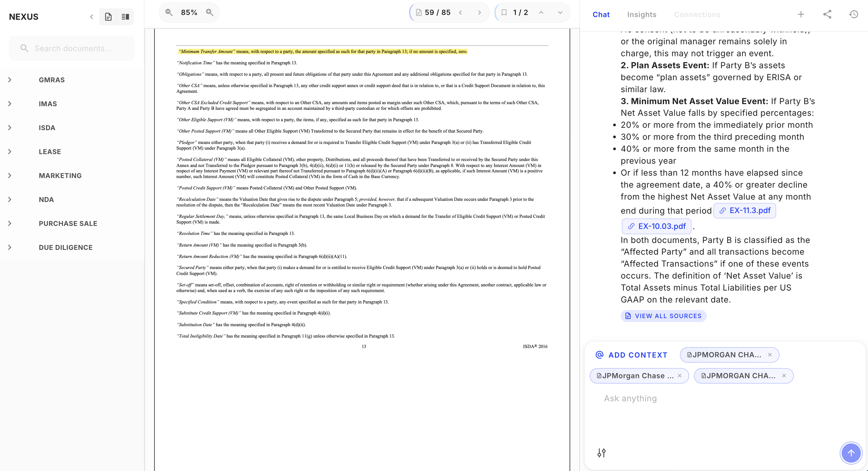The image size is (868, 471).
Task: Open the Connections tab
Action: (x=697, y=14)
